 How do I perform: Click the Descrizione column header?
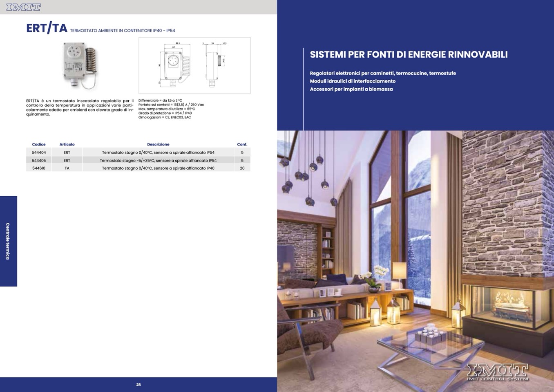coord(158,144)
